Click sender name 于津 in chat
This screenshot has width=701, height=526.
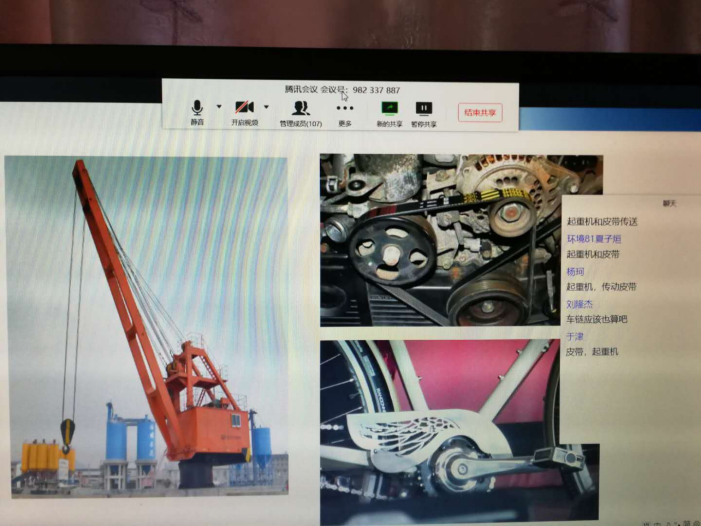575,336
